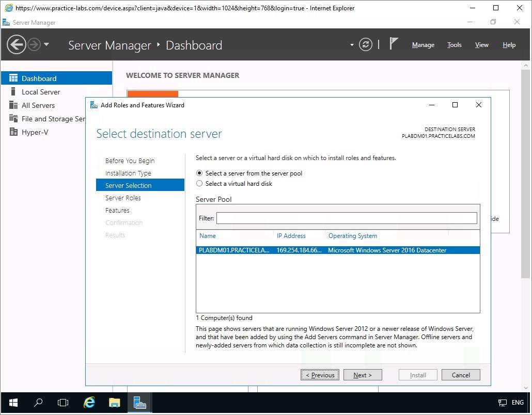Image resolution: width=532 pixels, height=415 pixels.
Task: Click Microsoft Windows Server 2016 Datacenter cell
Action: tap(387, 250)
